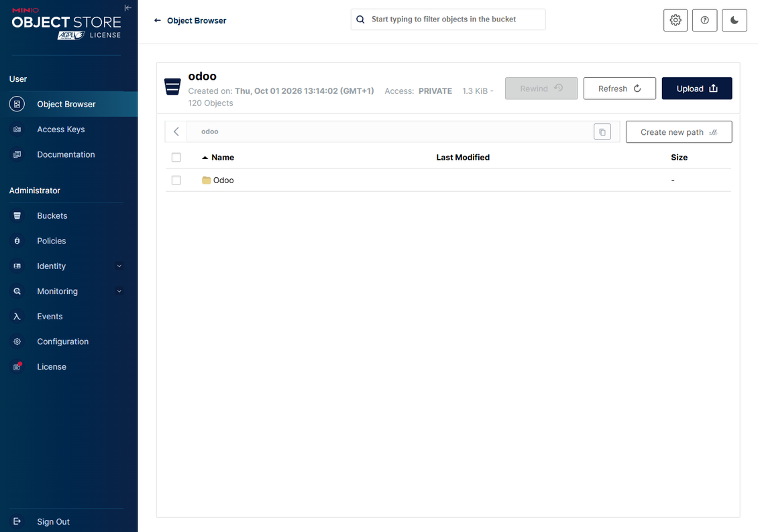Click the back arrow beside Object Browser title
The height and width of the screenshot is (532, 758).
(x=157, y=20)
